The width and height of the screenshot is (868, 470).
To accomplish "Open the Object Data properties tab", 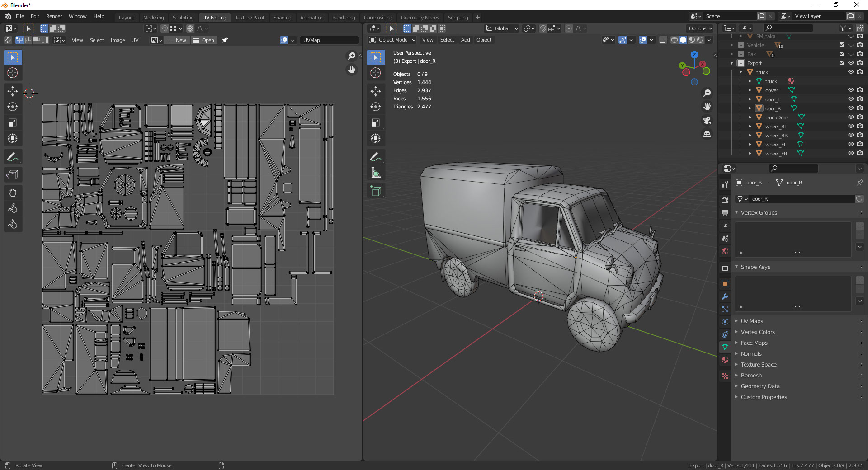I will (x=725, y=347).
